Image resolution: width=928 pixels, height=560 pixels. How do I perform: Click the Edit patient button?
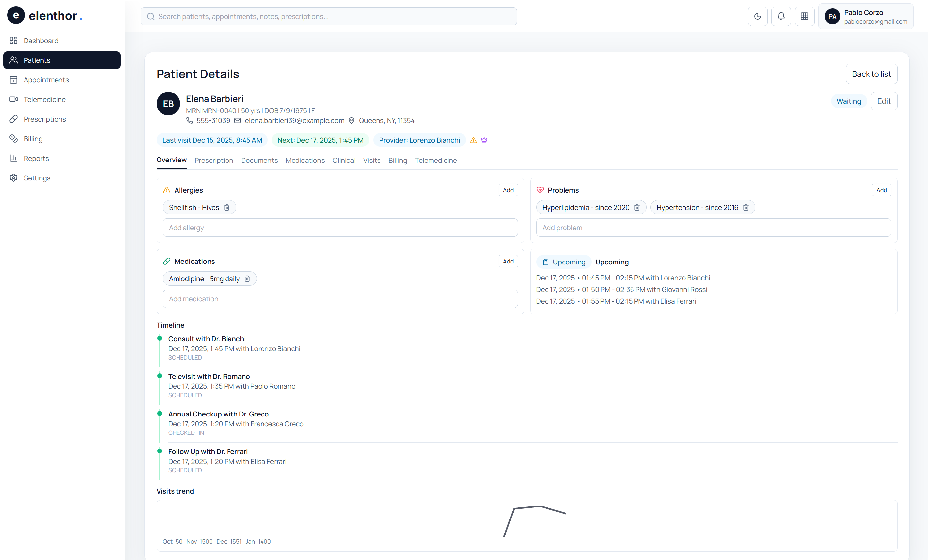click(884, 101)
